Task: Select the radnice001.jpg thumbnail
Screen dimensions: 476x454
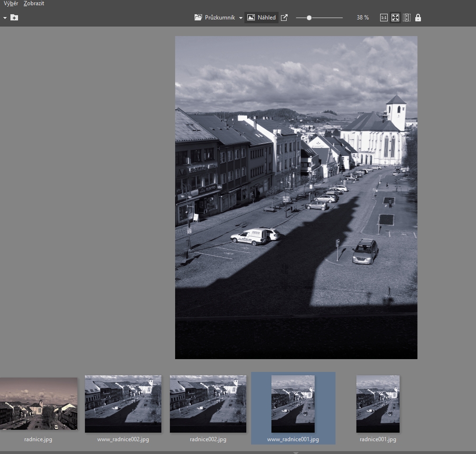Action: 378,404
